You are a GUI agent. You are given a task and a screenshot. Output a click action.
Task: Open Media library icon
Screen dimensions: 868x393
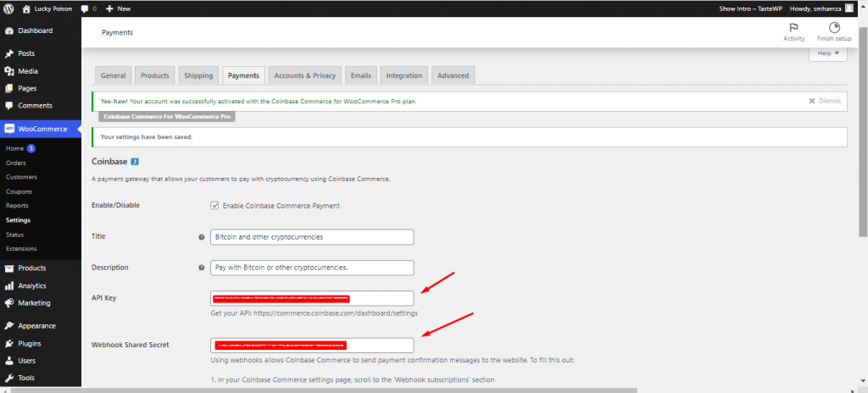[8, 71]
